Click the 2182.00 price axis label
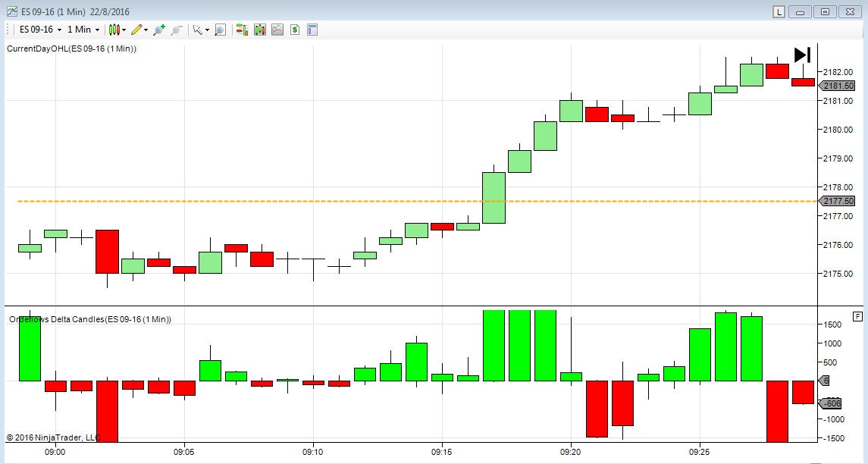This screenshot has width=868, height=464. click(838, 72)
